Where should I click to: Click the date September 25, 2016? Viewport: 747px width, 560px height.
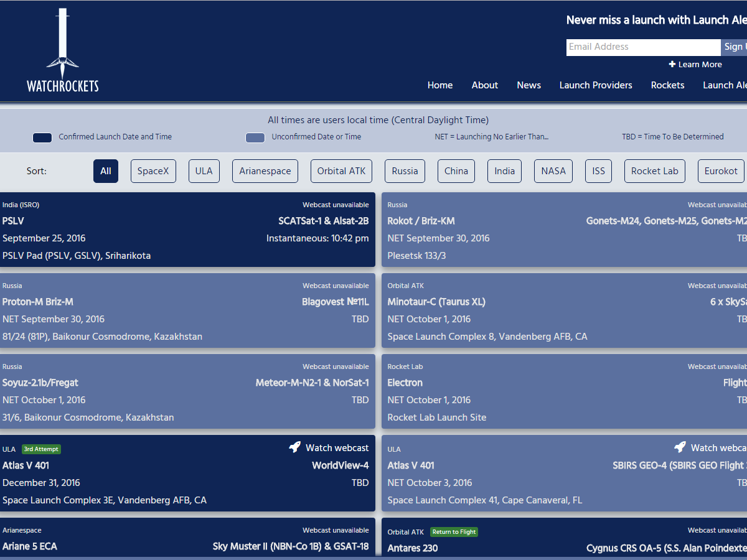44,238
